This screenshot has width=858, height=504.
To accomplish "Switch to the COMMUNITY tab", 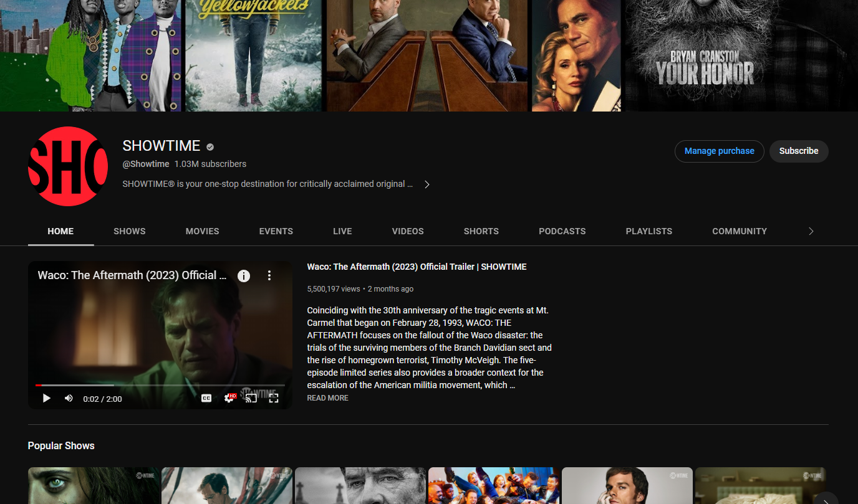I will click(740, 231).
